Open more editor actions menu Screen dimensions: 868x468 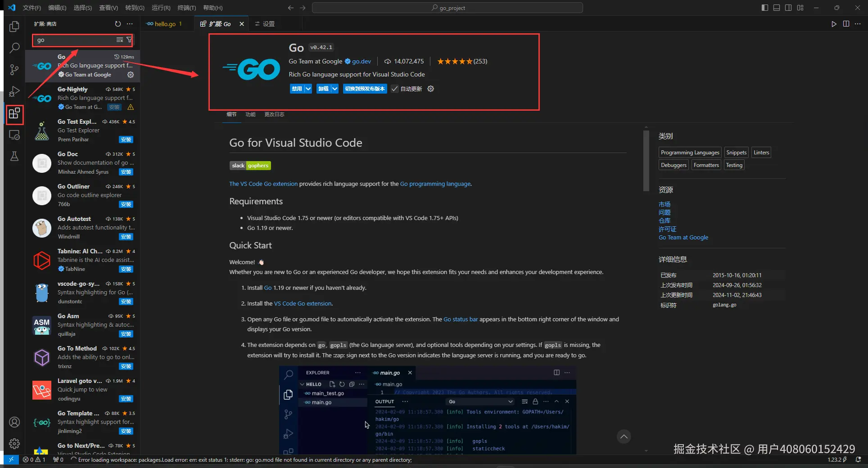(x=858, y=24)
